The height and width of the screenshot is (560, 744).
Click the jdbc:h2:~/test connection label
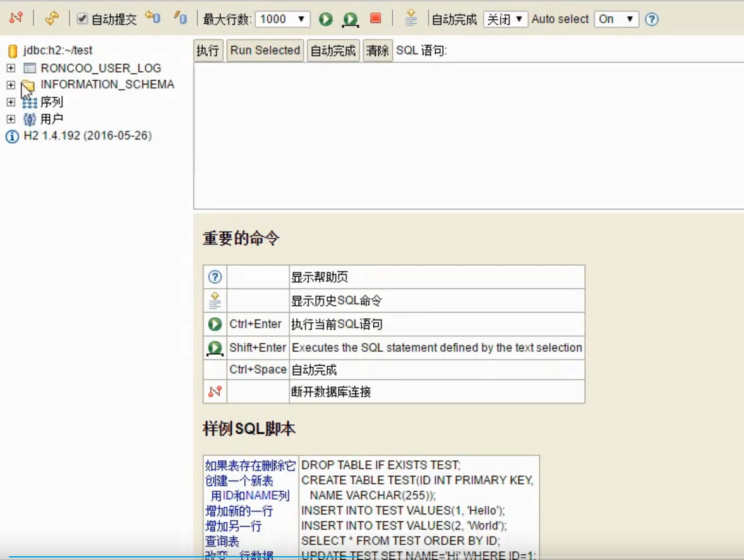click(58, 51)
